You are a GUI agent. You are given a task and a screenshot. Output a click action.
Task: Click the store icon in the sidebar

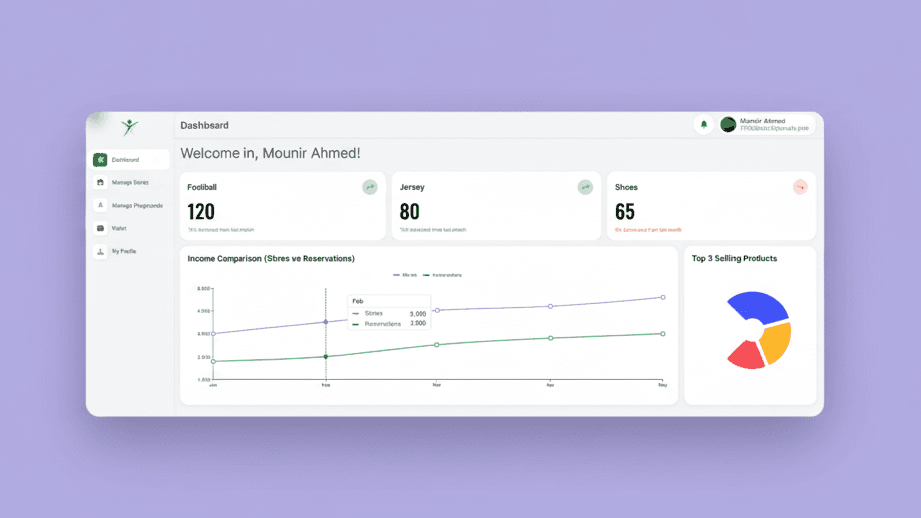(x=100, y=183)
